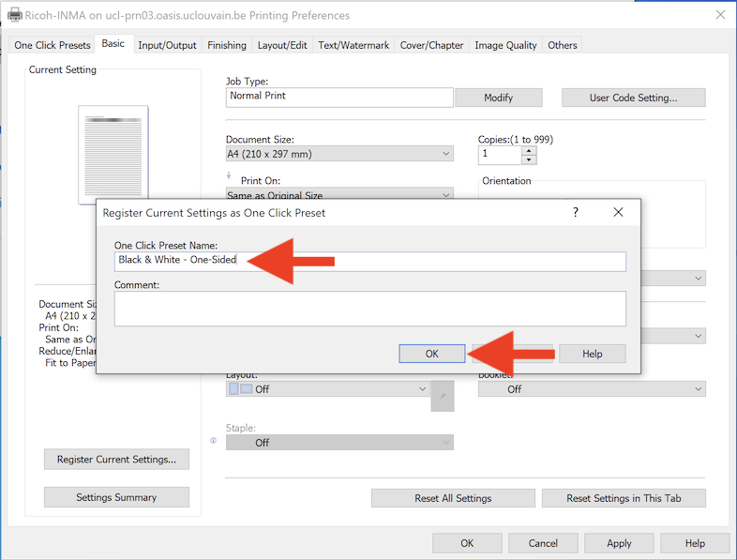Go to the Image Quality tab

pyautogui.click(x=505, y=45)
